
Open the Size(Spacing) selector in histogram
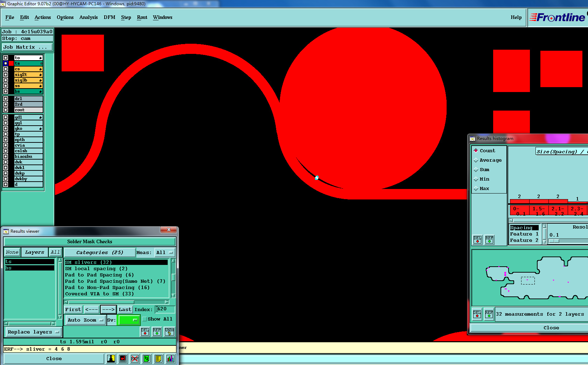[561, 152]
